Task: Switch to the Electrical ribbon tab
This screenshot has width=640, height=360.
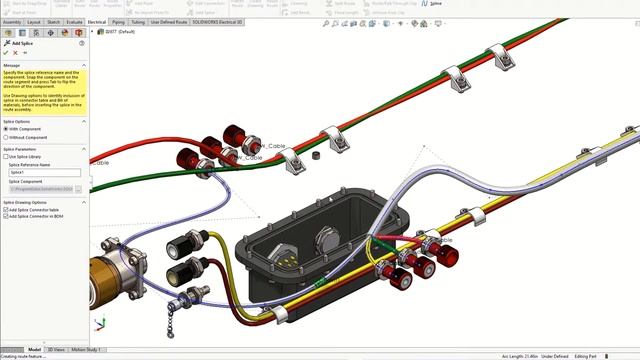Action: pos(97,22)
